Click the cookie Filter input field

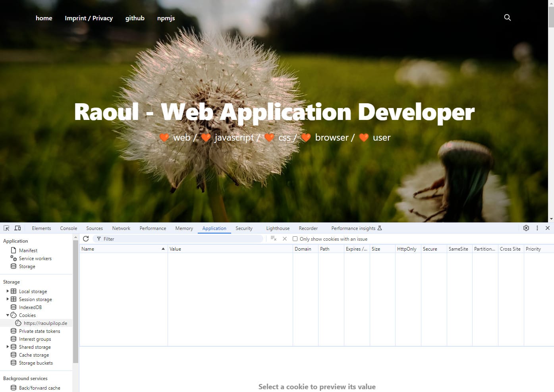(179, 239)
